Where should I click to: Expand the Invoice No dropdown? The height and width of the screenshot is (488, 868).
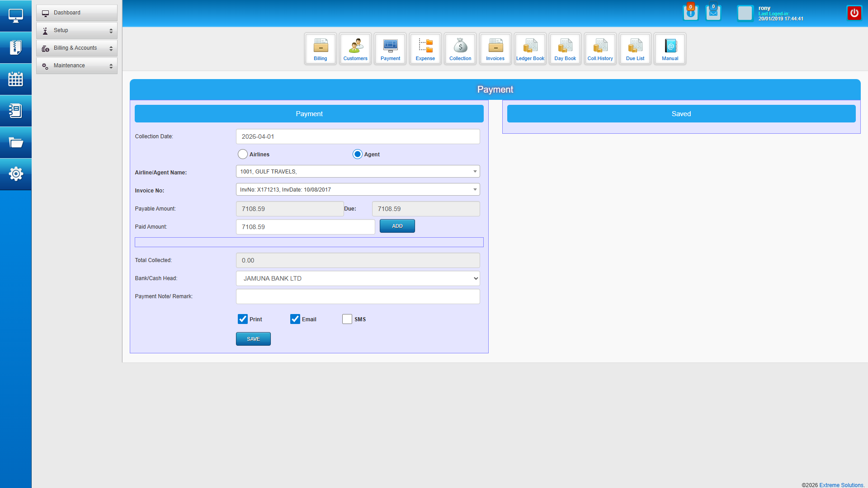pyautogui.click(x=358, y=190)
